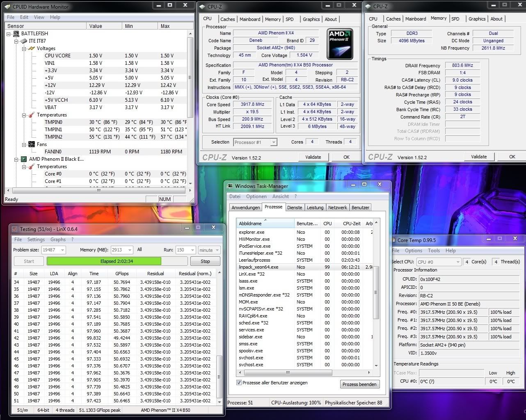Viewport: 526px width, 420px height.
Task: Open the Select CPU dropdown in Core Temp
Action: tap(458, 262)
